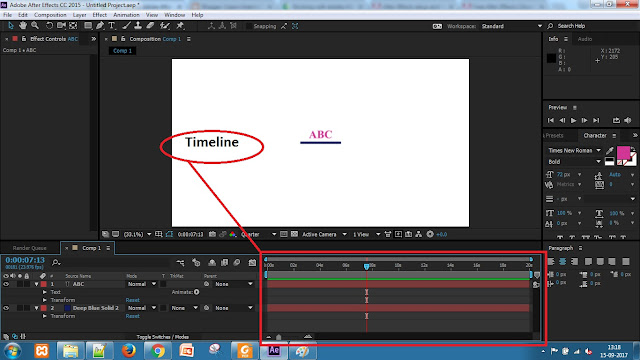Open the Active Camera dropdown

click(324, 234)
